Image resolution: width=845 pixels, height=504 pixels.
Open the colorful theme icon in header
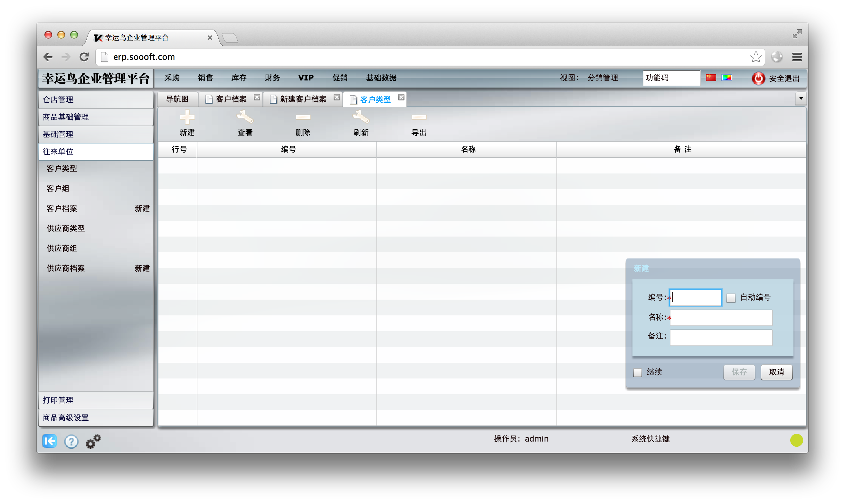(x=727, y=78)
